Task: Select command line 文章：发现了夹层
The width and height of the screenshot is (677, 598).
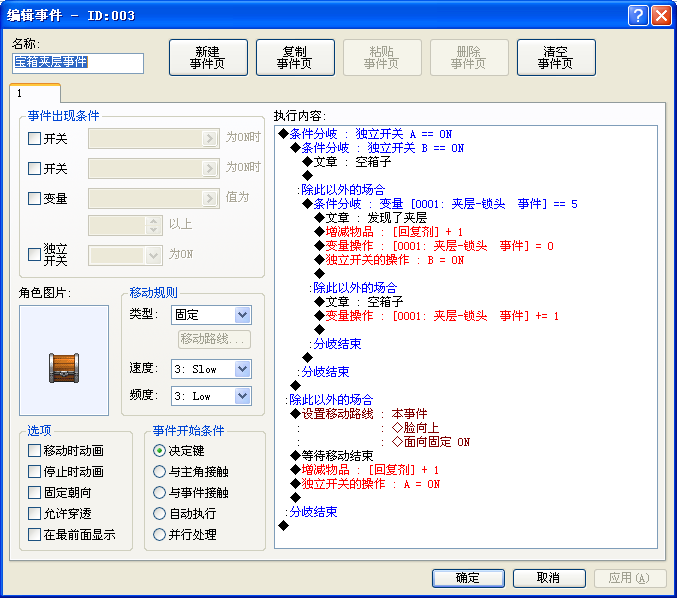Action: click(x=370, y=218)
